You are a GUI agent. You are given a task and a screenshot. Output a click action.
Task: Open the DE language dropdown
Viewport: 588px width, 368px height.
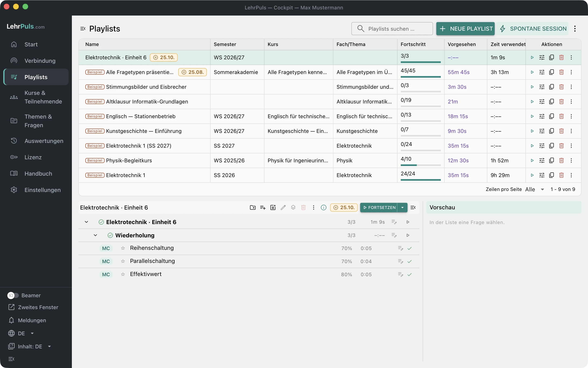21,333
